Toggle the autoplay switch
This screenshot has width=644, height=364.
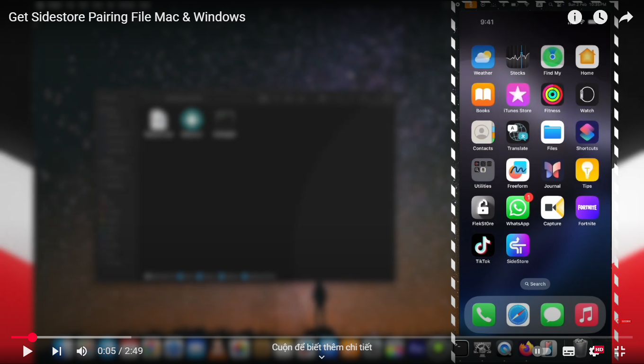(x=542, y=351)
